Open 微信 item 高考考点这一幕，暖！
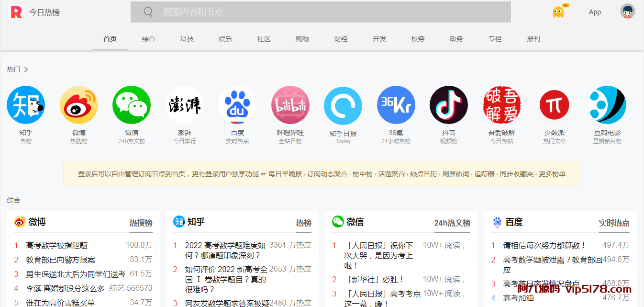 click(x=382, y=298)
